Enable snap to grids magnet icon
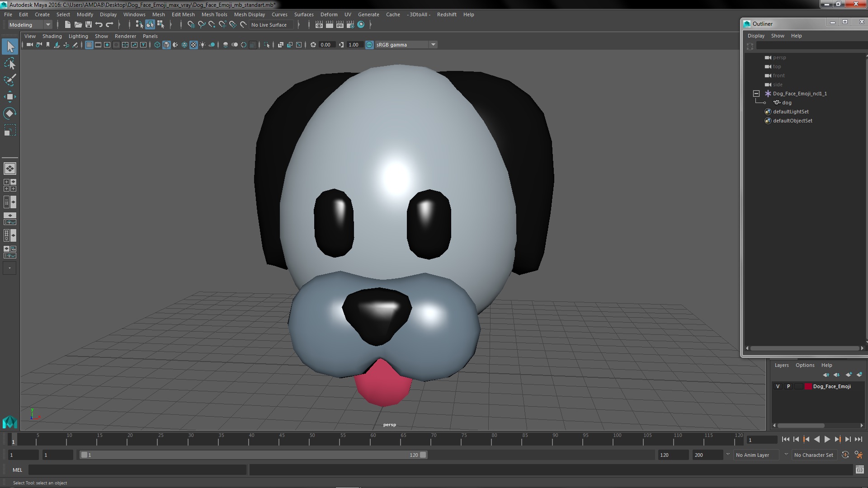Image resolution: width=868 pixels, height=488 pixels. click(x=191, y=25)
